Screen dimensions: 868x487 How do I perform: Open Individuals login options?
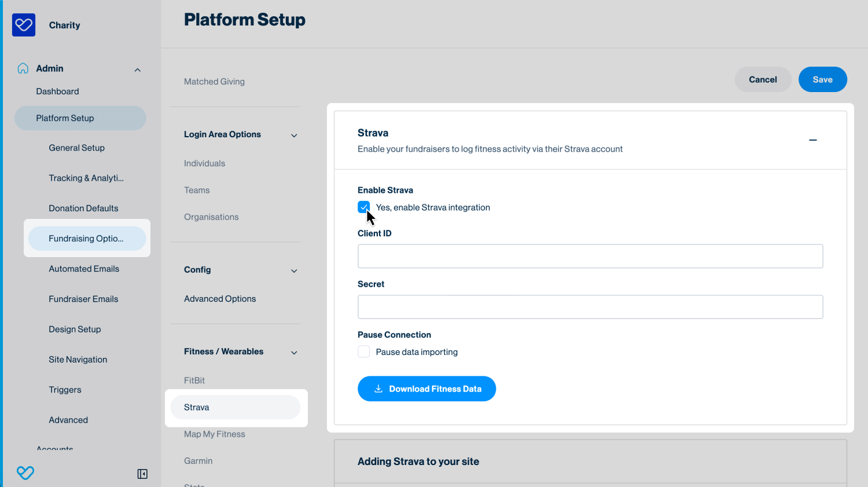click(x=204, y=163)
